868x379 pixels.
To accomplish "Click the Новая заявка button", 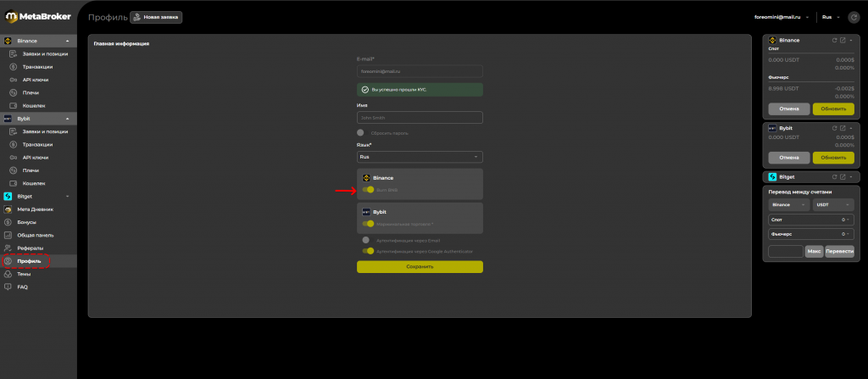I will pos(156,17).
